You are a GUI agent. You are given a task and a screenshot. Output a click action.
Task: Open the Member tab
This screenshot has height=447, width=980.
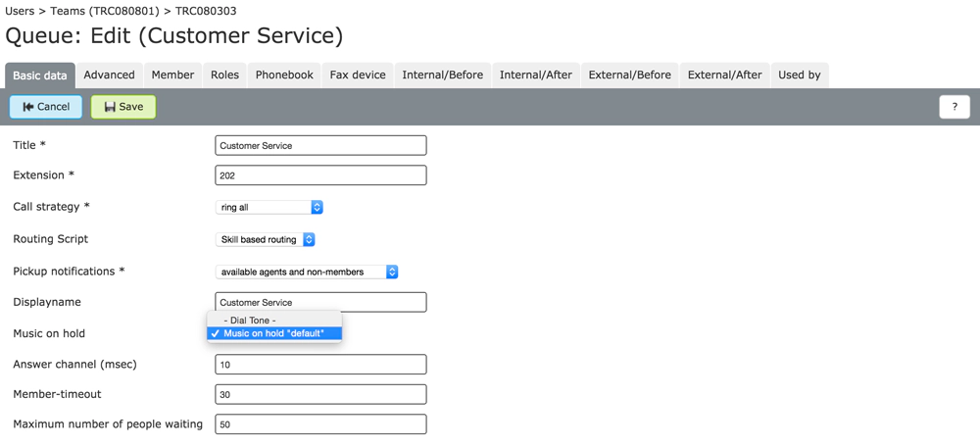172,75
